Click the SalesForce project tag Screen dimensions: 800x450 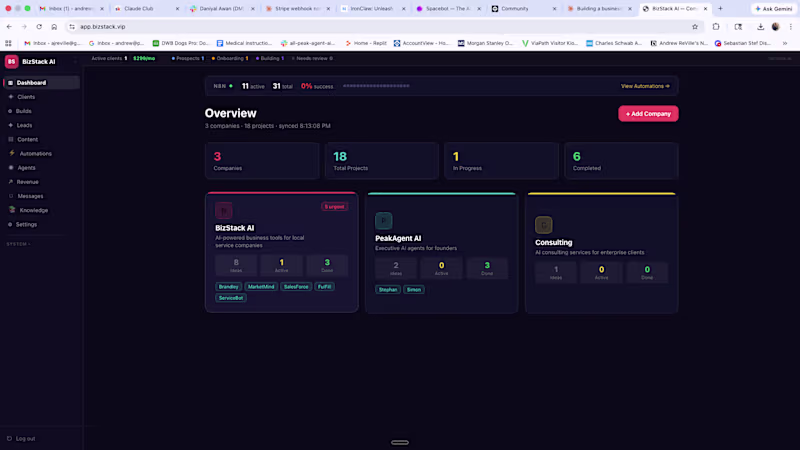coord(296,287)
